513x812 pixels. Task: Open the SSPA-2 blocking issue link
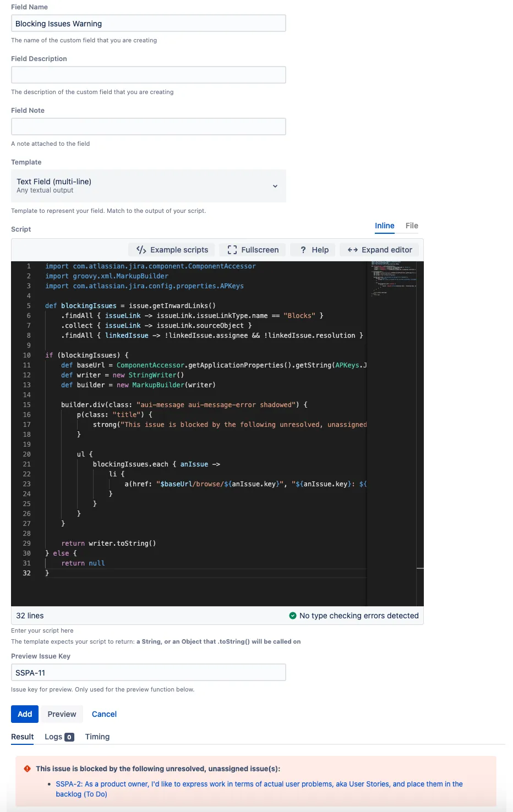pyautogui.click(x=259, y=789)
